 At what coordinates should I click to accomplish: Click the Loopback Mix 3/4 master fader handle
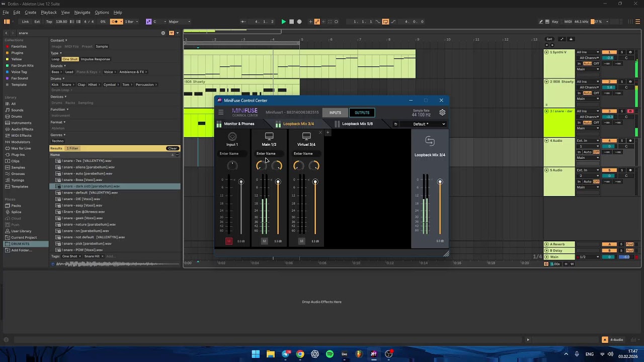click(440, 182)
